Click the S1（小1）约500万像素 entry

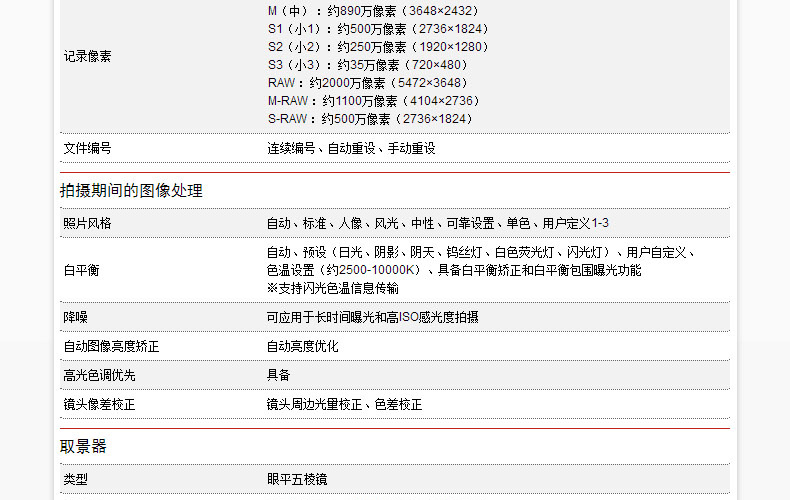378,29
